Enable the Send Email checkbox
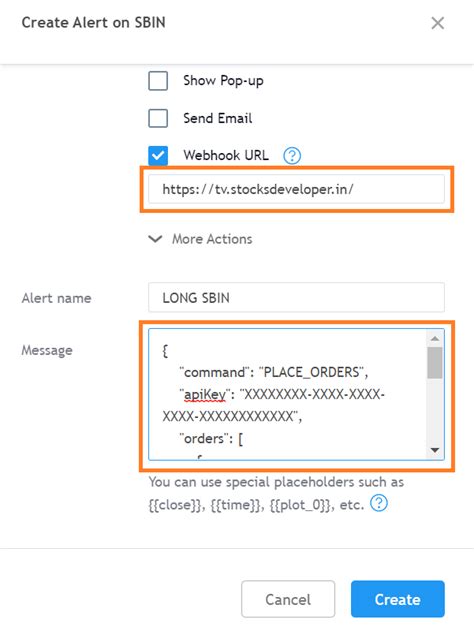Viewport: 474px width, 627px height. click(x=158, y=118)
